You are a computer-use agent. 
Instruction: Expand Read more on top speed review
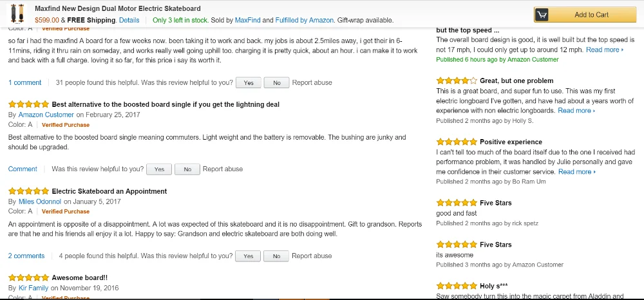coord(605,50)
